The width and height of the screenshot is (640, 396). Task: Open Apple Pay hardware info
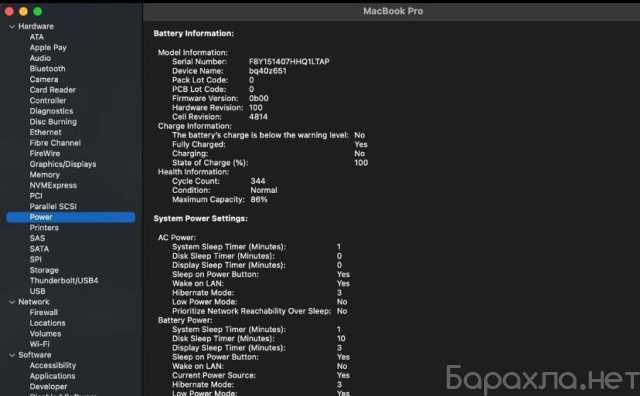tap(48, 47)
